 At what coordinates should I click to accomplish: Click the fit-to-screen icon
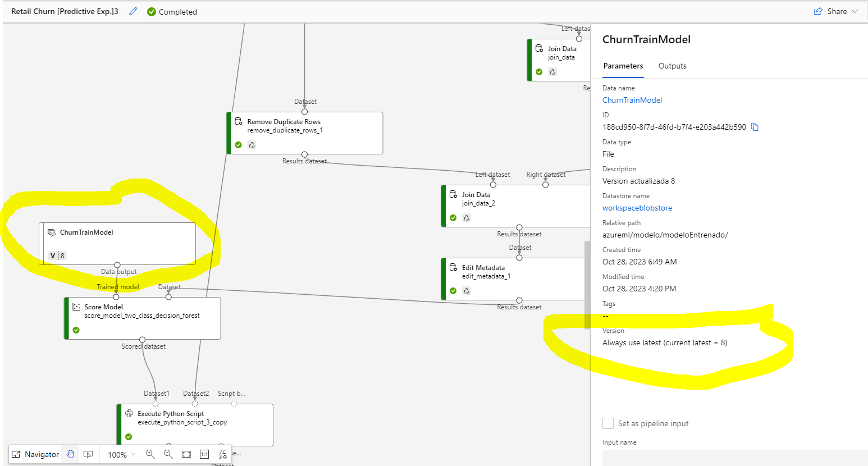click(x=186, y=454)
